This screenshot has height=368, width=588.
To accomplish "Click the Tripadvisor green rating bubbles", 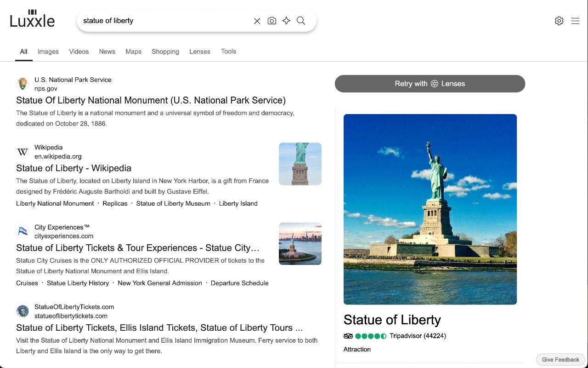I will (x=371, y=336).
